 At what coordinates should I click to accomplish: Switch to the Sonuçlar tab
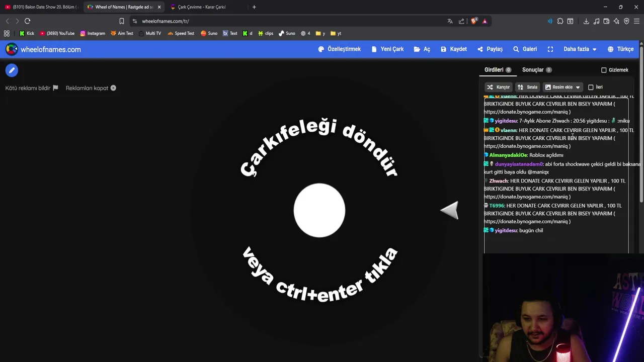click(537, 70)
